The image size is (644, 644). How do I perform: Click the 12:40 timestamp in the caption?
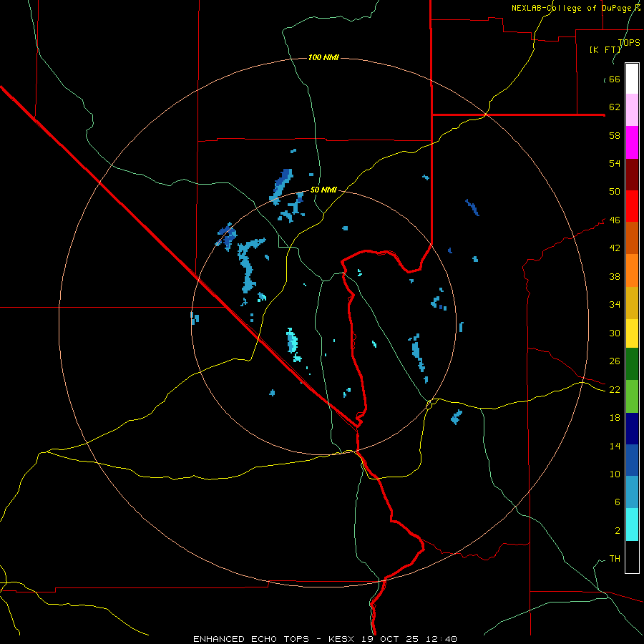[x=441, y=639]
